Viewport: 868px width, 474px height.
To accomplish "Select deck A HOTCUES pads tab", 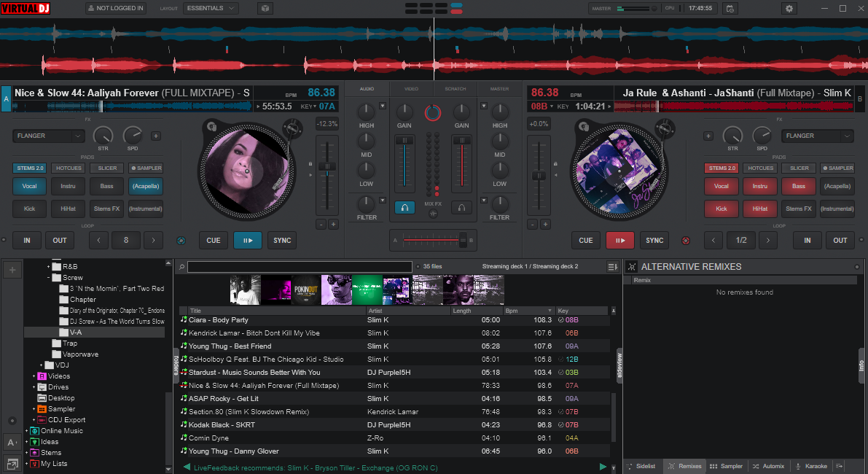I will coord(68,168).
